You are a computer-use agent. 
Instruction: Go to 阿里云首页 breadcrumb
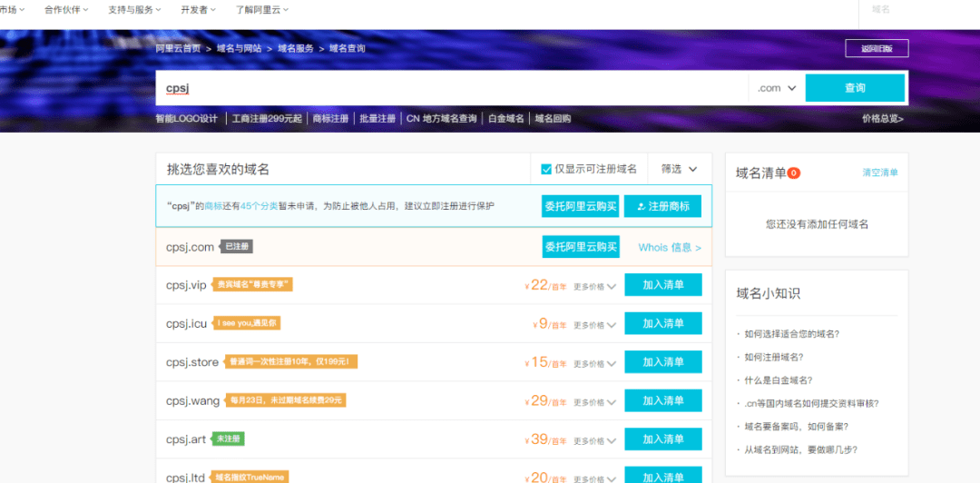pos(178,48)
